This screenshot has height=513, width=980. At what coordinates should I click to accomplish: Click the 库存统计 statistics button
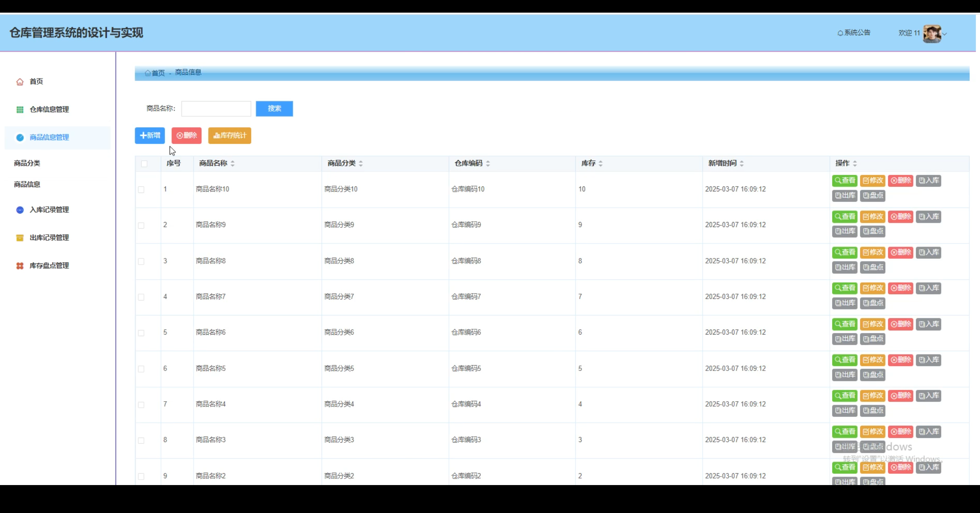[x=229, y=135]
